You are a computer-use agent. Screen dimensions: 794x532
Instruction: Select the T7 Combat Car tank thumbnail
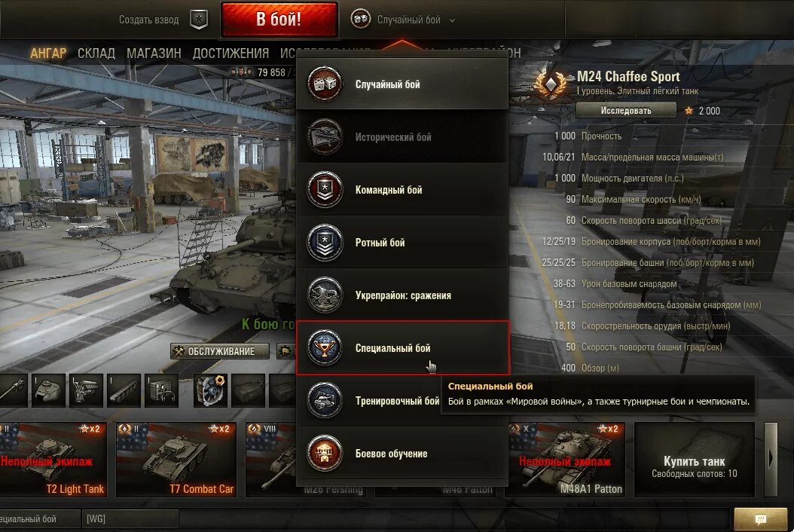[176, 460]
